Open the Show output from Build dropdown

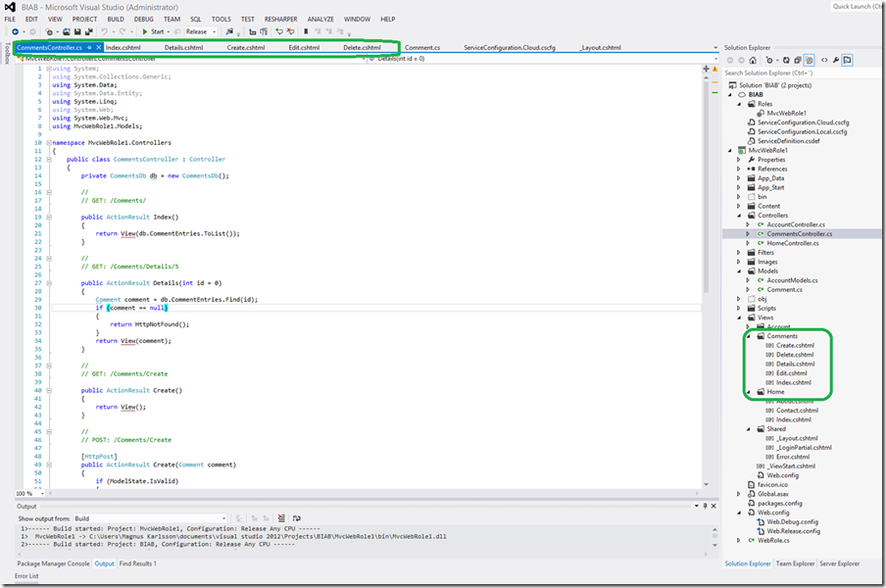tap(150, 518)
